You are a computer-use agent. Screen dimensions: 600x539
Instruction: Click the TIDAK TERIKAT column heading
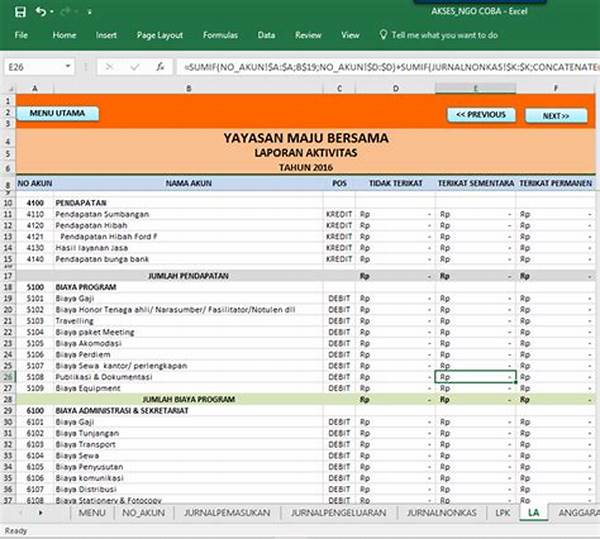[x=396, y=183]
